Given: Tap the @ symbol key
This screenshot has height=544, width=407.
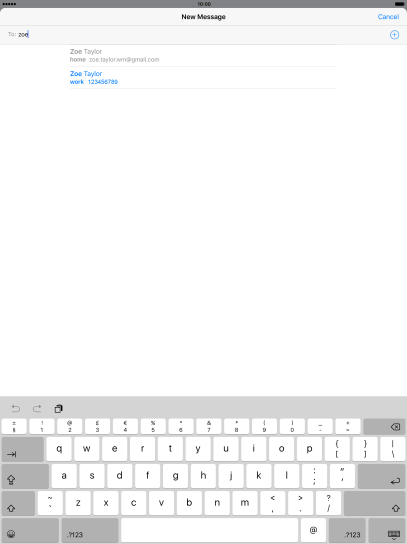Looking at the screenshot, I should pos(313,530).
